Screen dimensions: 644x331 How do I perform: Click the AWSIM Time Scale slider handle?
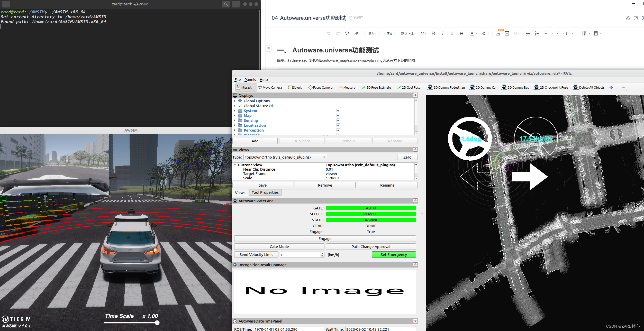click(x=157, y=323)
